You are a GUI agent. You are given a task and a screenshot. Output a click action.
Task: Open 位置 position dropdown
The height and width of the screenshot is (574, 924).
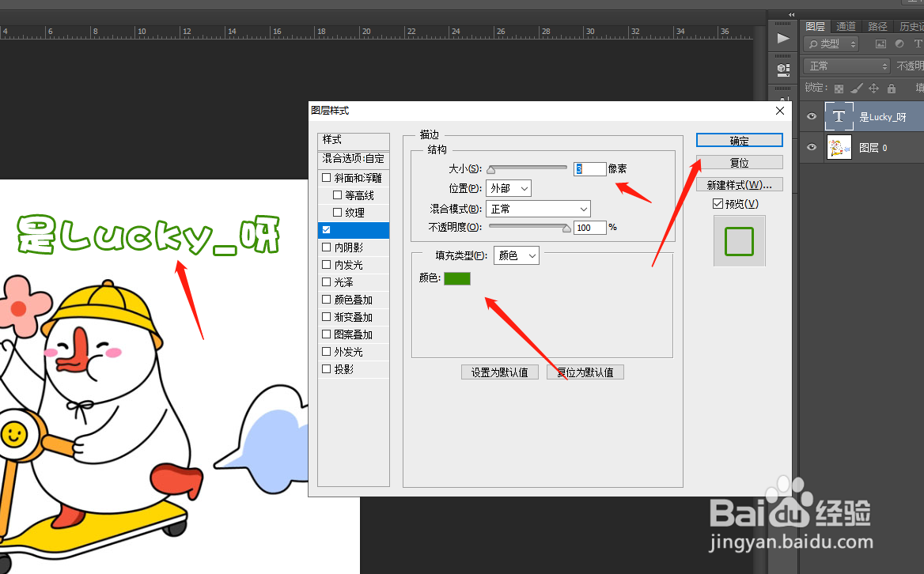pyautogui.click(x=509, y=188)
